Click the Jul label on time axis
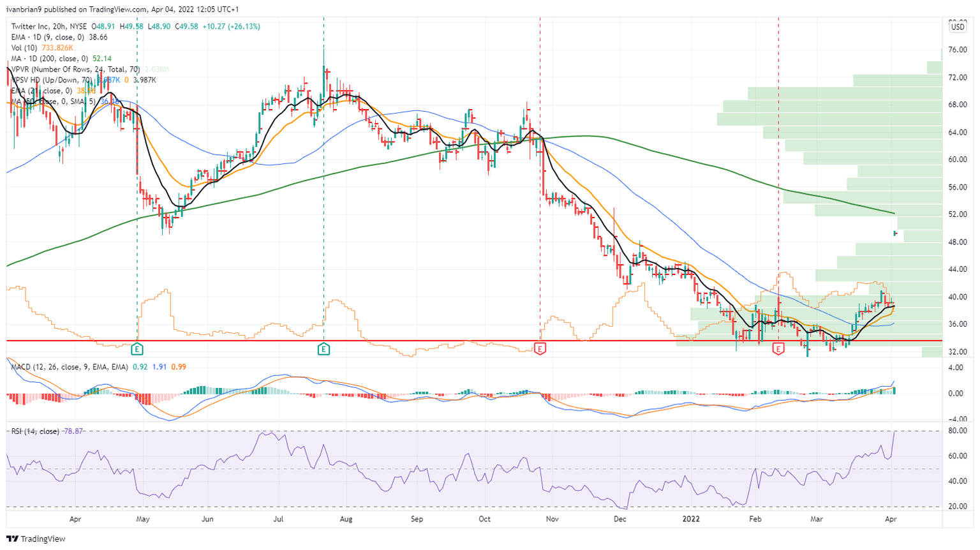The image size is (980, 550). pos(279,519)
